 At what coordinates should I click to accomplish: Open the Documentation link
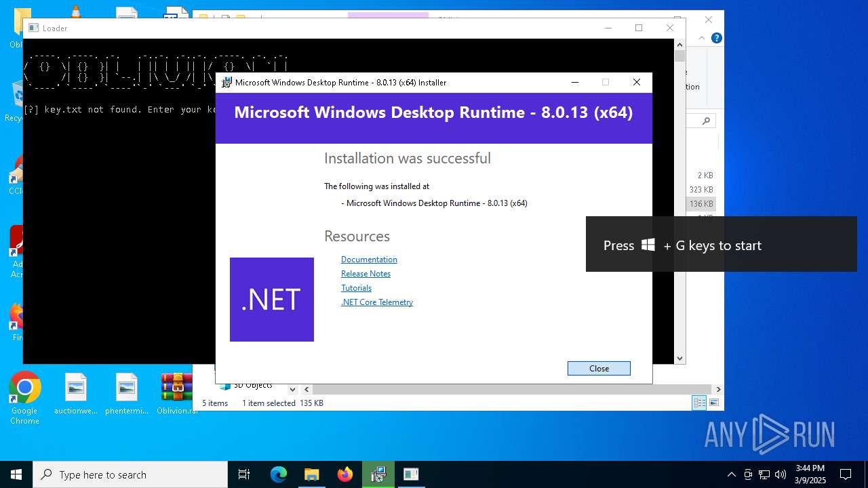(x=369, y=260)
